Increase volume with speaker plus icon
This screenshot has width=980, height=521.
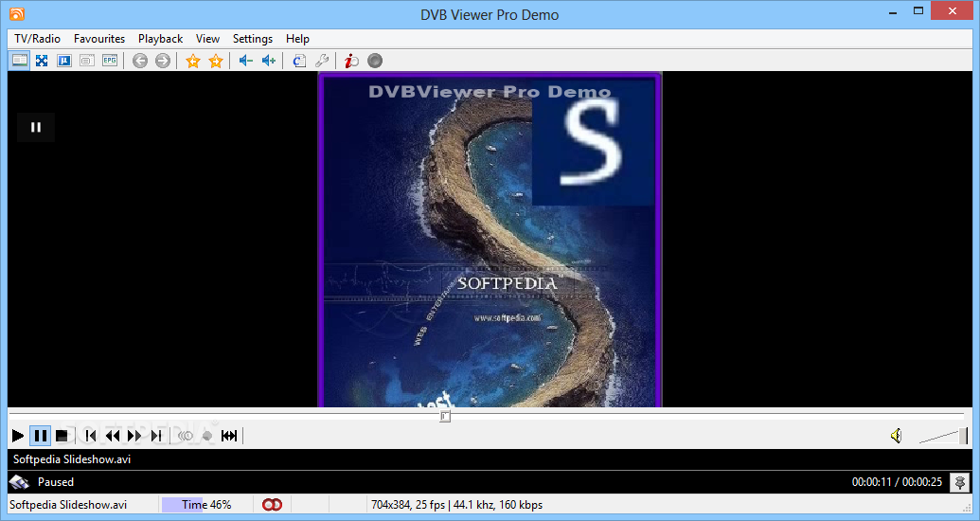[269, 61]
